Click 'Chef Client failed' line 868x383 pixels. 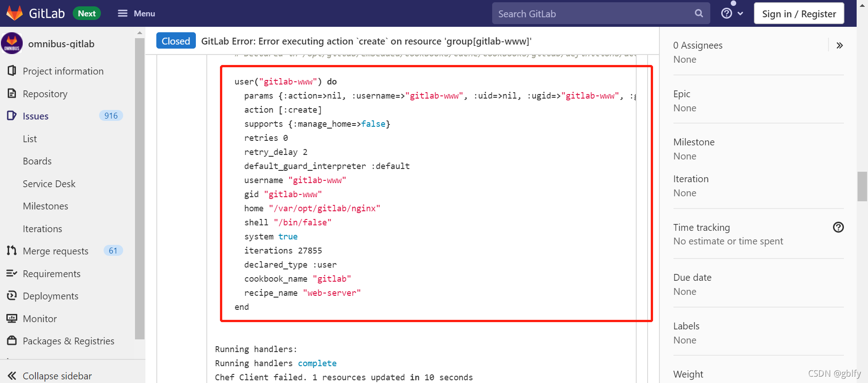(344, 378)
